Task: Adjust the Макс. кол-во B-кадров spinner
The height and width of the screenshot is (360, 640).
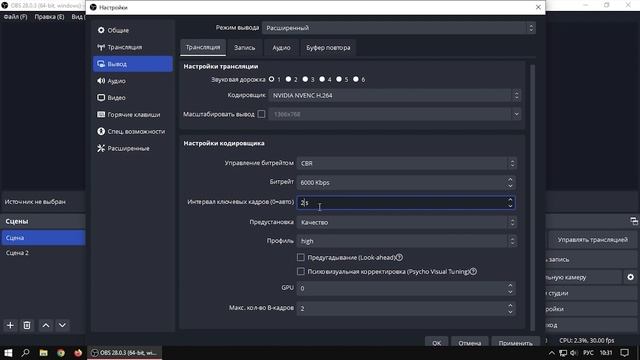Action: pyautogui.click(x=510, y=308)
